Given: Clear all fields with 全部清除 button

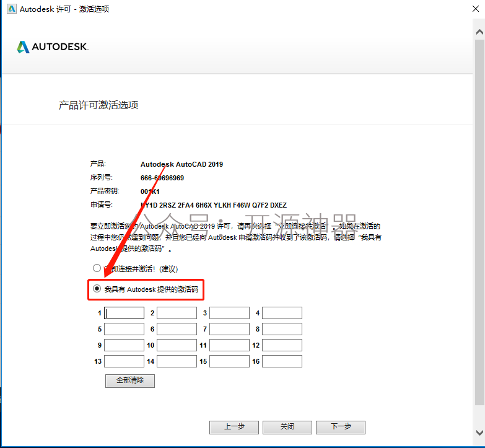Looking at the screenshot, I should tap(130, 380).
